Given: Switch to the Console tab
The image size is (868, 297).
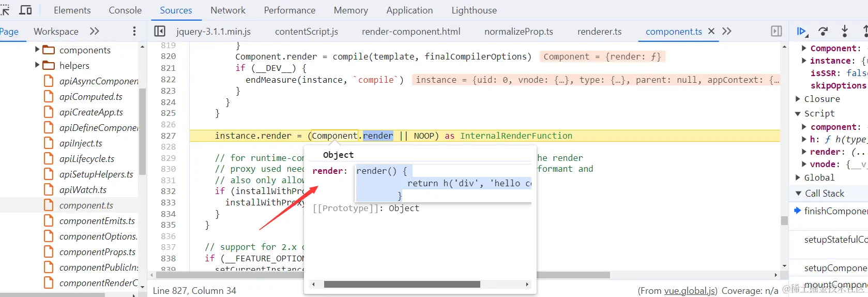Looking at the screenshot, I should [x=125, y=10].
